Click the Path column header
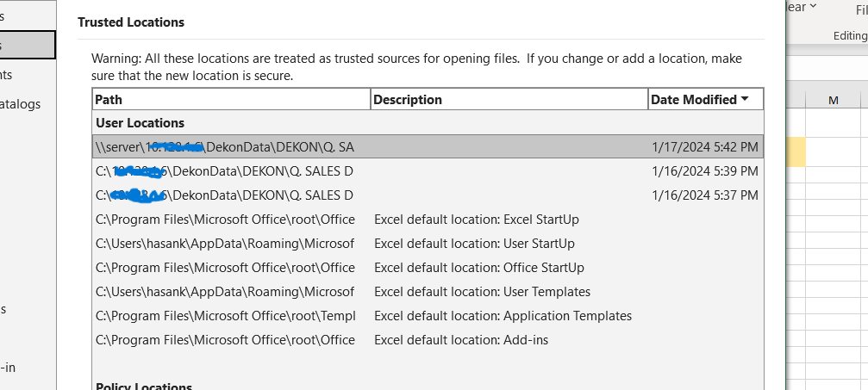Image resolution: width=868 pixels, height=390 pixels. [x=231, y=99]
